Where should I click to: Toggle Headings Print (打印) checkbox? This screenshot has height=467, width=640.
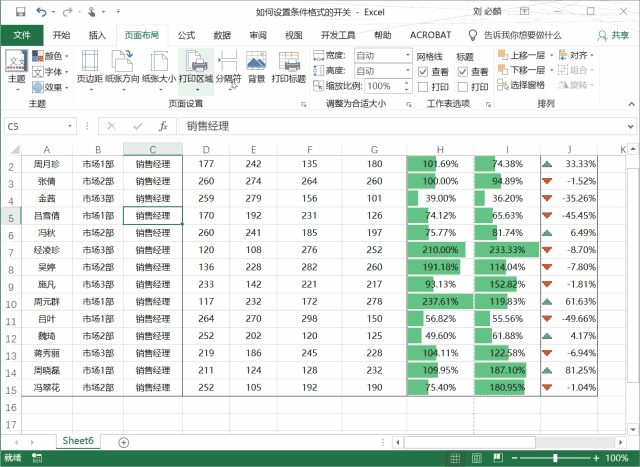pyautogui.click(x=462, y=87)
